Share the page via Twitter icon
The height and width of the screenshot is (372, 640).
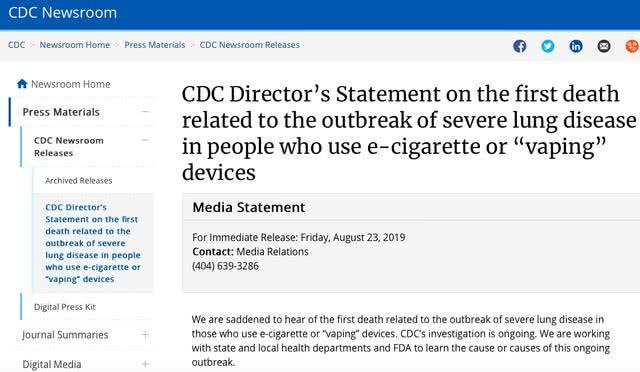click(548, 46)
